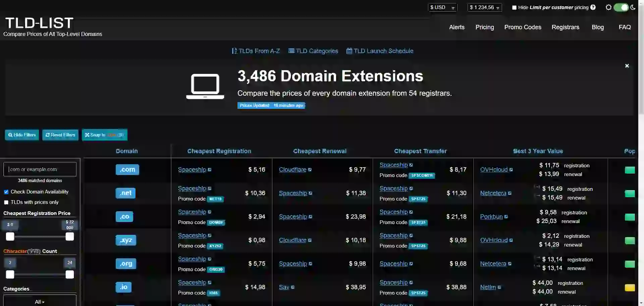
Task: Open TLD Launch Schedule link
Action: (380, 51)
